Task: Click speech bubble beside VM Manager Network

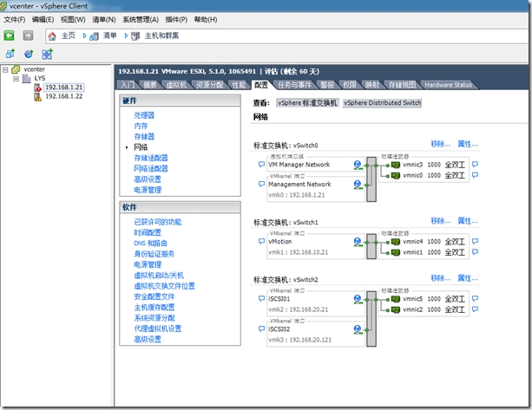Action: 261,165
